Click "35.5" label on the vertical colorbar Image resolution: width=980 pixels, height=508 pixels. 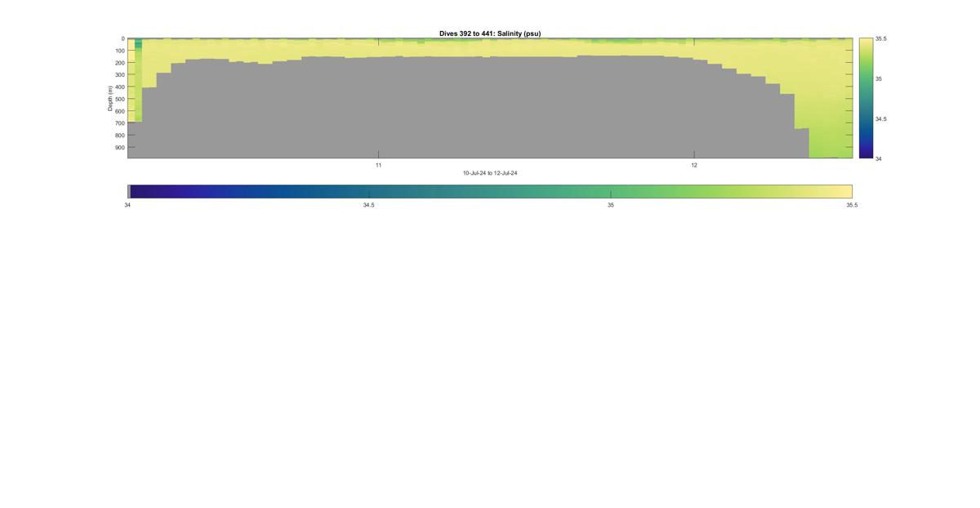tap(881, 38)
